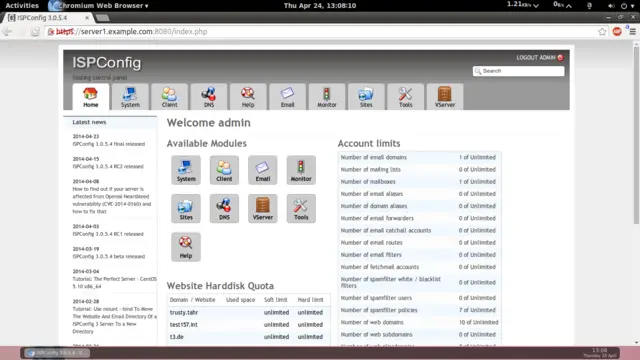Click the Number of mailboxes row
640x360 pixels.
coord(419,182)
